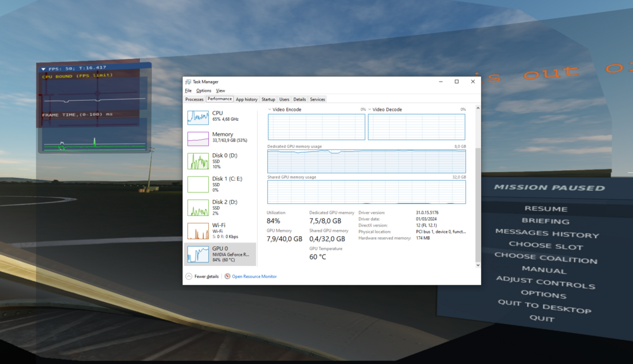Click the 7,9/40,0 GB GPU Memory value

point(285,239)
